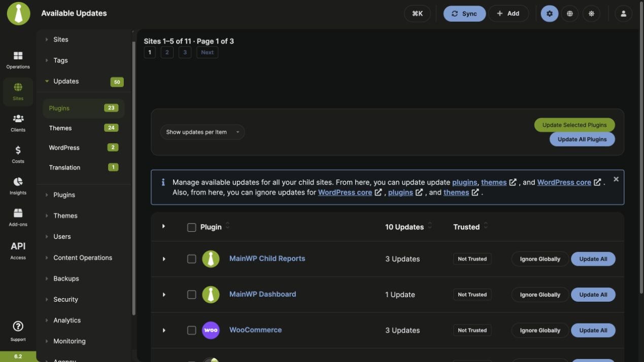
Task: Click the globe icon in the header
Action: (570, 14)
